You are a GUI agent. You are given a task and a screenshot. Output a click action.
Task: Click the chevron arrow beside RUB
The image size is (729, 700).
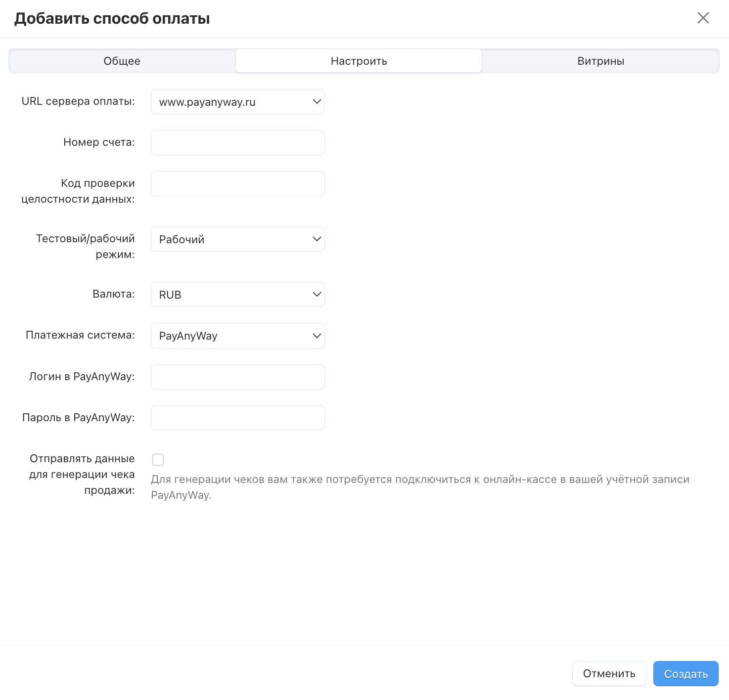click(x=317, y=295)
